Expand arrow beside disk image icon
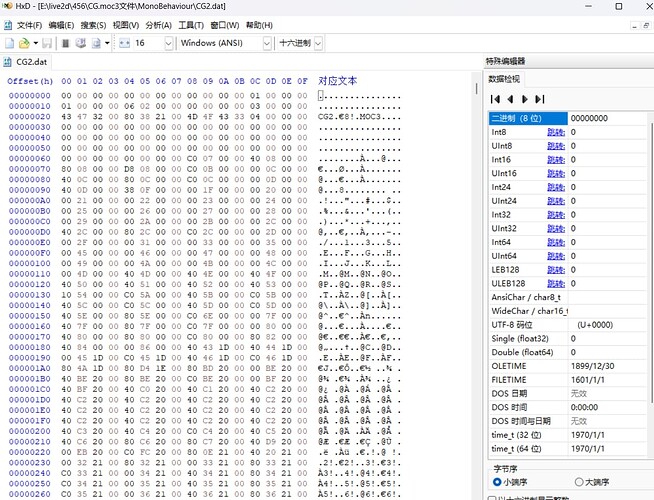The image size is (654, 500). click(x=107, y=43)
